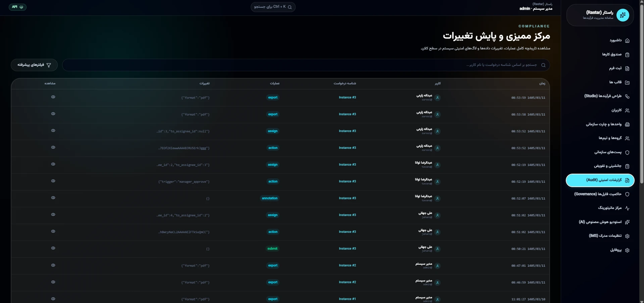Click the API status badge
The height and width of the screenshot is (303, 644).
(18, 7)
